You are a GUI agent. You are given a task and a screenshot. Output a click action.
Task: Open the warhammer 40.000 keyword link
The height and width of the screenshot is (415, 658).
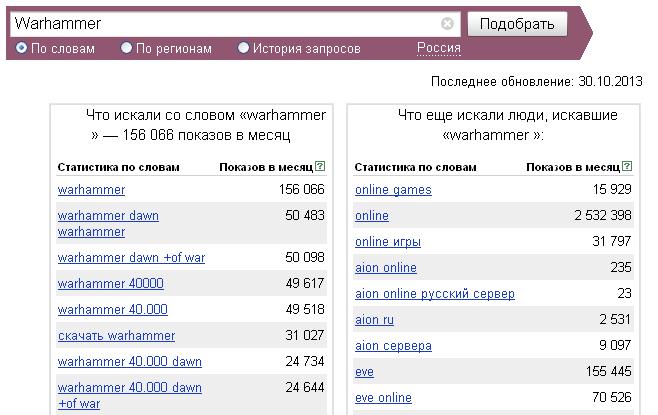coord(113,310)
